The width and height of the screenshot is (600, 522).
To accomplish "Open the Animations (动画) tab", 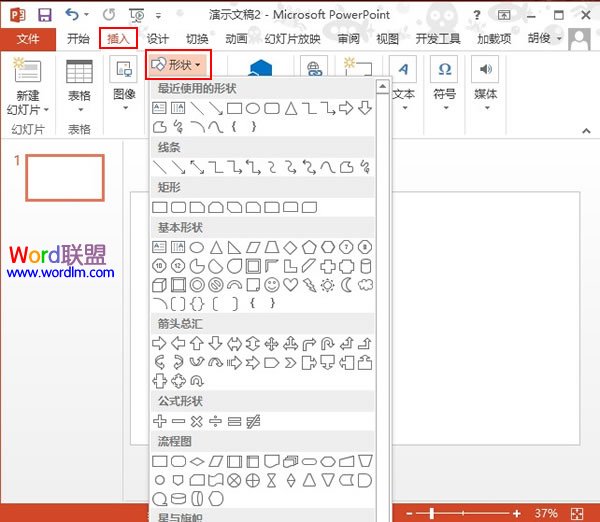I will tap(236, 39).
